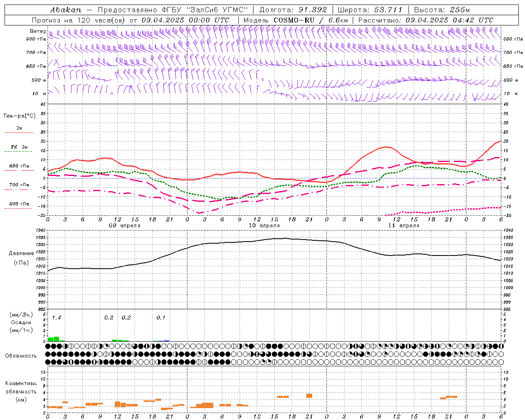This screenshot has width=525, height=420.
Task: Click the '(км)' convective cloud unit label
Action: [21, 399]
